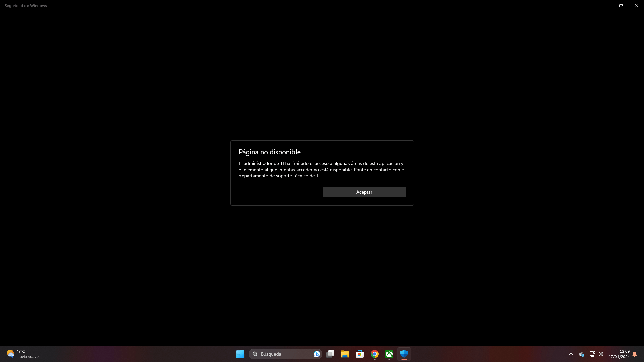Open notifications with the bell icon
Screen dimensions: 644x362
pyautogui.click(x=635, y=354)
